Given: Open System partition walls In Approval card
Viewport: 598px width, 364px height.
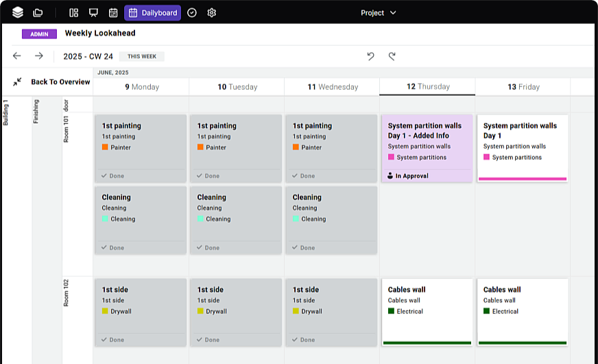Looking at the screenshot, I should (427, 147).
